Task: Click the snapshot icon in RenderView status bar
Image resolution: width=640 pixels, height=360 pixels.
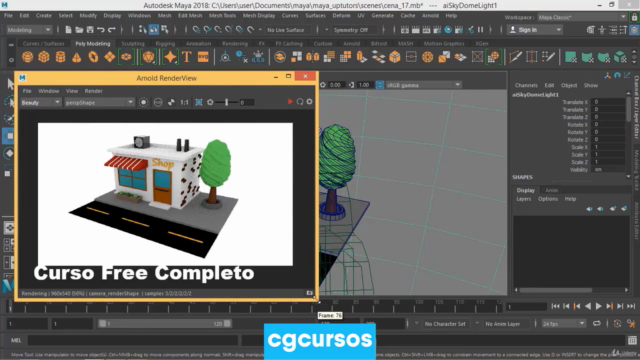Action: click(x=309, y=293)
